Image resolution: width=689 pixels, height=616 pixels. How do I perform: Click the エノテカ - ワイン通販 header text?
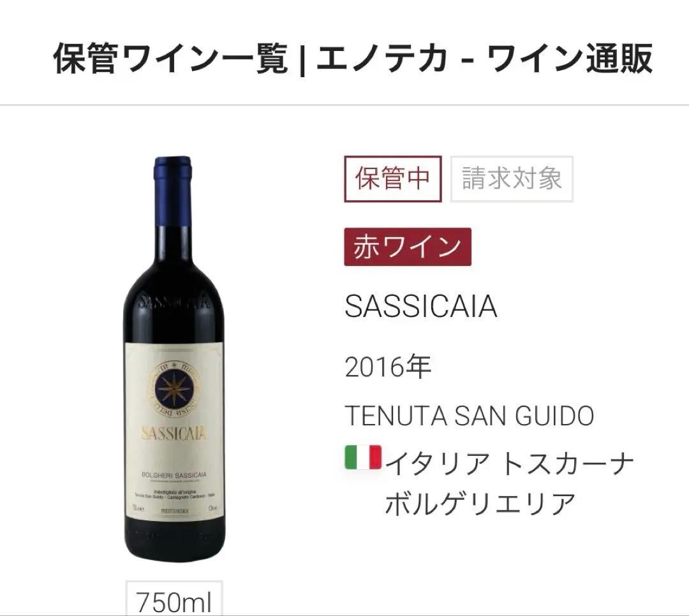point(485,59)
